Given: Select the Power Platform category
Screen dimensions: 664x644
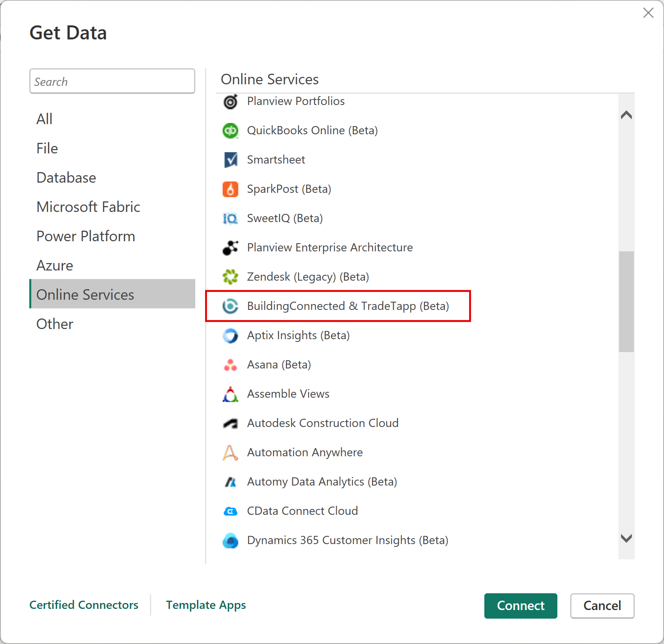Looking at the screenshot, I should click(x=86, y=236).
